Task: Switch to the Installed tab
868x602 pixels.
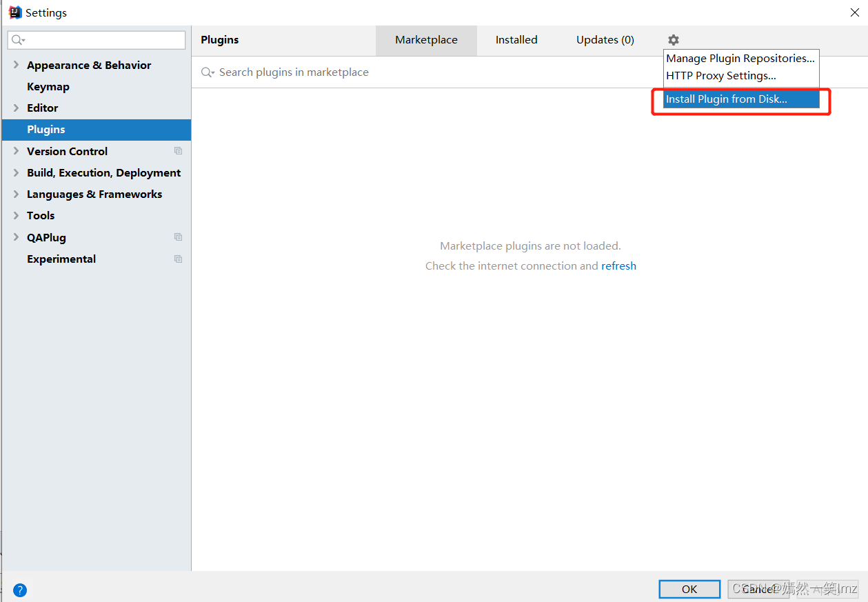Action: point(516,40)
